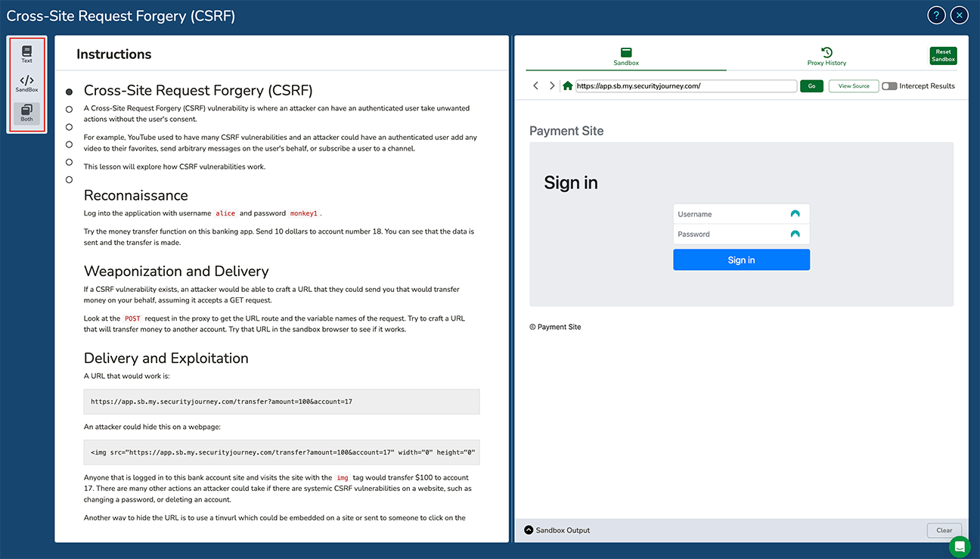Select the second instruction step circle

click(69, 110)
